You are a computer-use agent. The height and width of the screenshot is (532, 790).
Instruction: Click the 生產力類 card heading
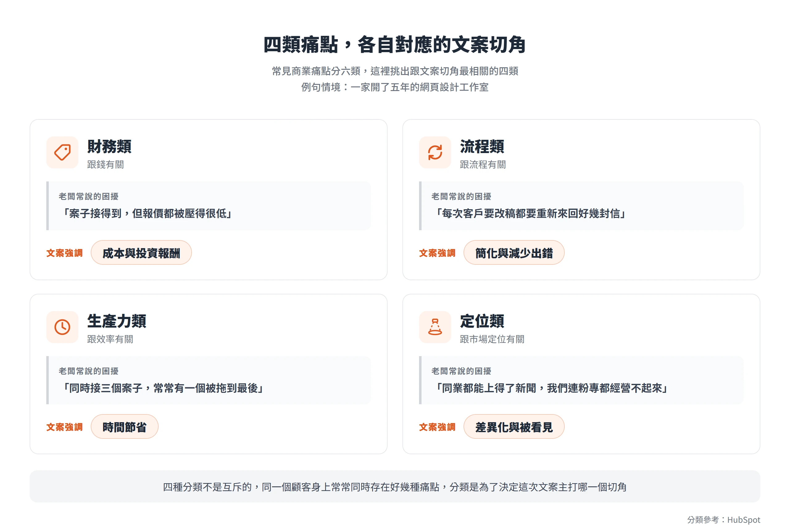[117, 321]
